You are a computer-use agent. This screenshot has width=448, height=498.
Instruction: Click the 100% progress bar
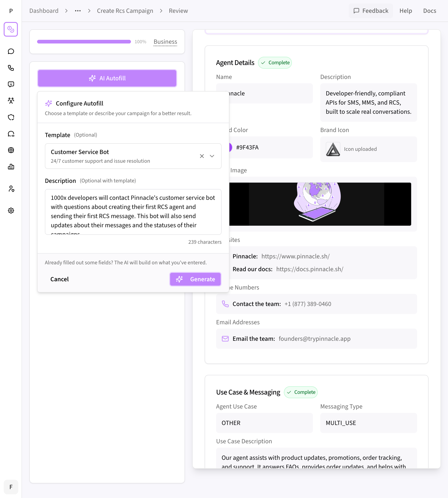pyautogui.click(x=84, y=42)
